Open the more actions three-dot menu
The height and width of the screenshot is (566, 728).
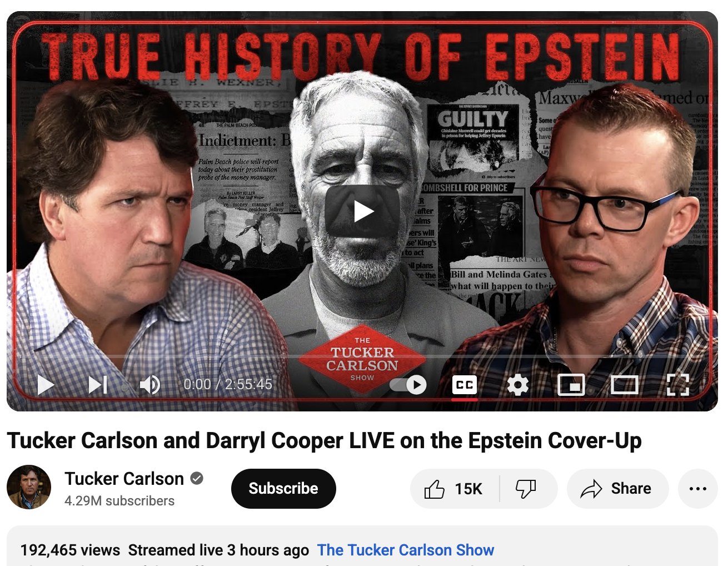(698, 489)
